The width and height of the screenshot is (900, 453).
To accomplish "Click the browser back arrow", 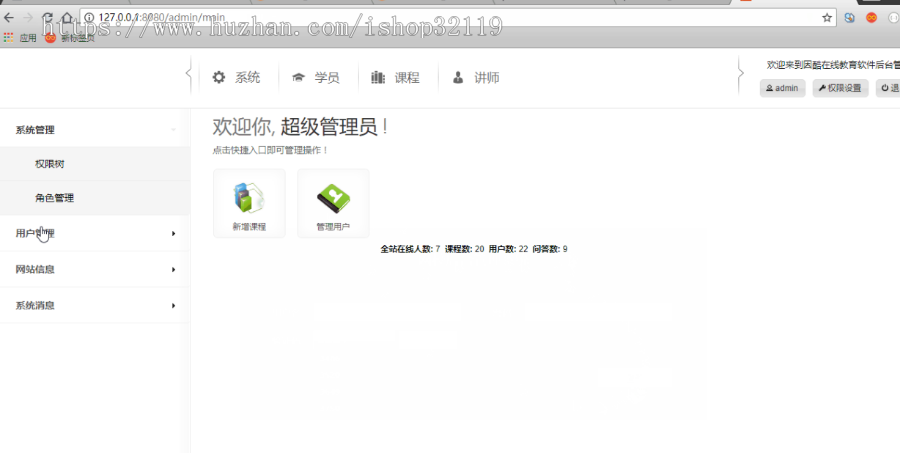I will pos(9,18).
